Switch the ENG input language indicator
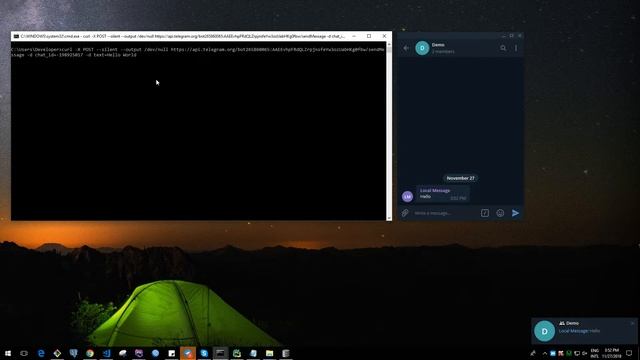640x360 pixels. pos(595,353)
